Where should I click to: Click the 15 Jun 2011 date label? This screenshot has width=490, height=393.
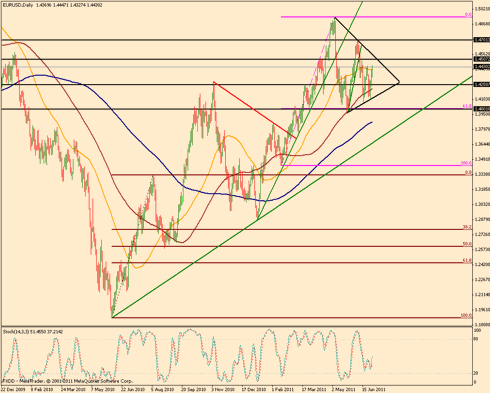374,389
